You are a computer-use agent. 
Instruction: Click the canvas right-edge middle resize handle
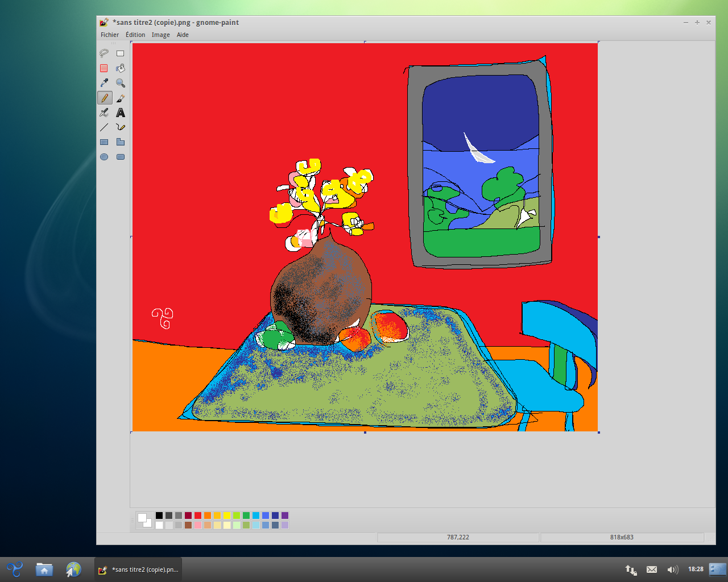599,237
